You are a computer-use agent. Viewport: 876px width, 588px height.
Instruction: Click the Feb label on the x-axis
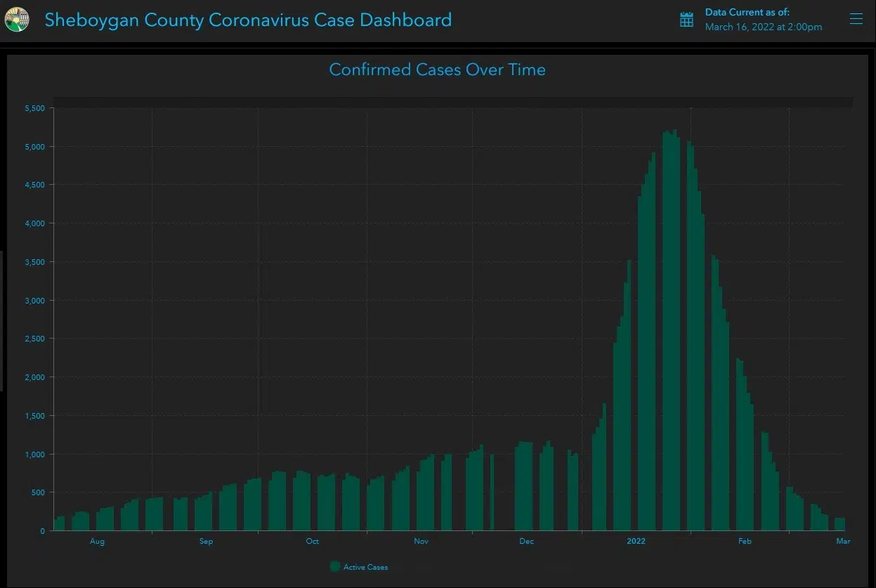745,541
